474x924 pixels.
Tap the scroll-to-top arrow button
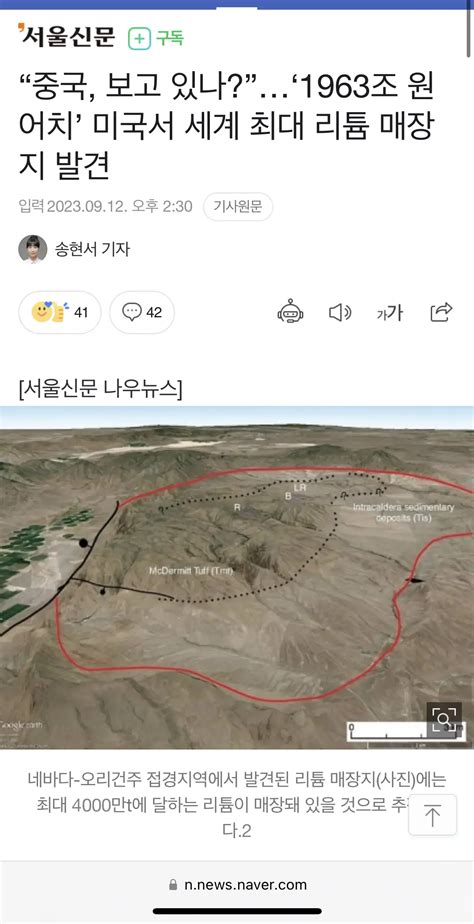tap(433, 816)
